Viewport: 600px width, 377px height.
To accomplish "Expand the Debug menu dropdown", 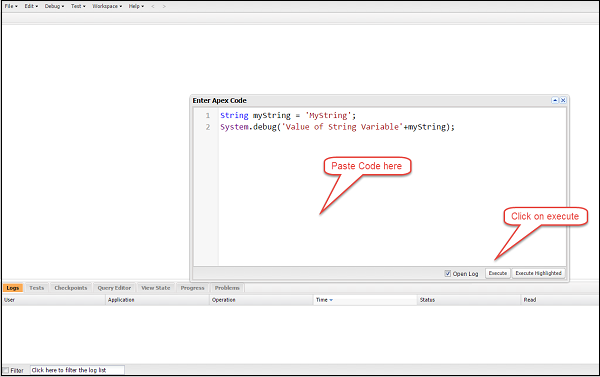I will coord(54,6).
